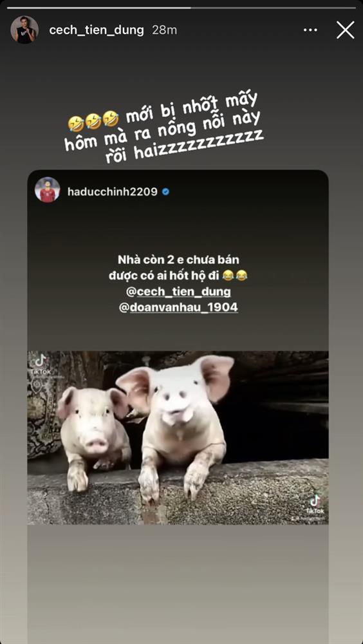
Task: Follow the @cech_tien_dung mention
Action: point(178,292)
